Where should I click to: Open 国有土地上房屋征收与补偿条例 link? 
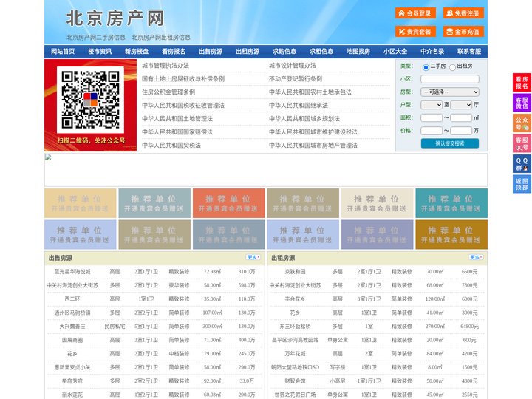click(183, 79)
